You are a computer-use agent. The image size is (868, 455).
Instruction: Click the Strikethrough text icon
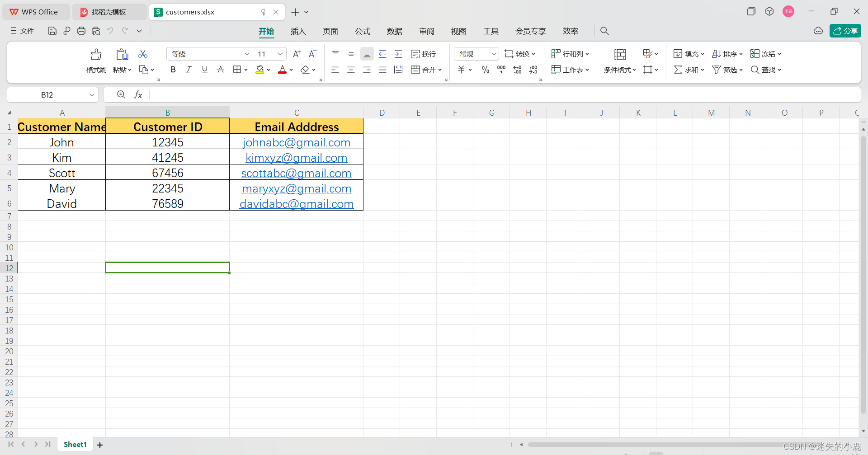tap(221, 70)
